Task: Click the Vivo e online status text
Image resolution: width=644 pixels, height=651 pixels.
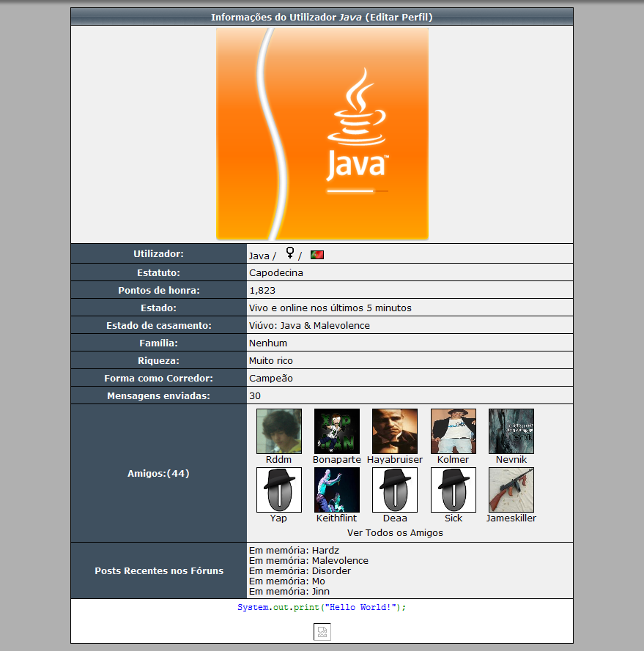Action: click(330, 308)
